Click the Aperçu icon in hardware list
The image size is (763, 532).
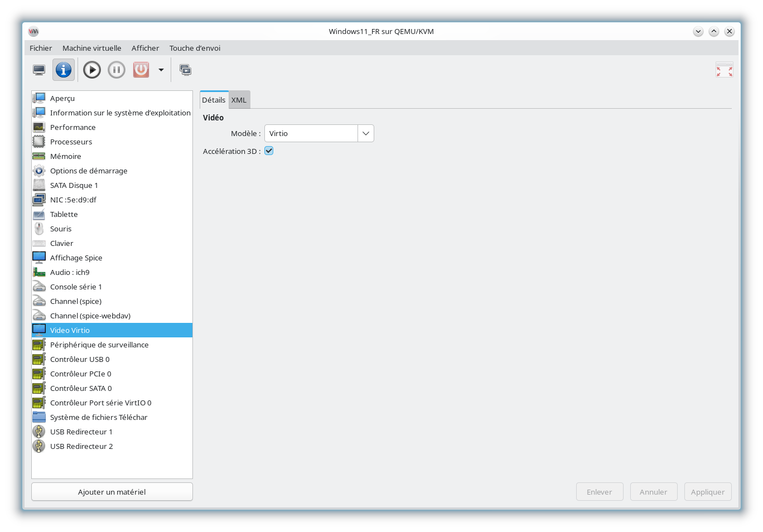(x=39, y=98)
